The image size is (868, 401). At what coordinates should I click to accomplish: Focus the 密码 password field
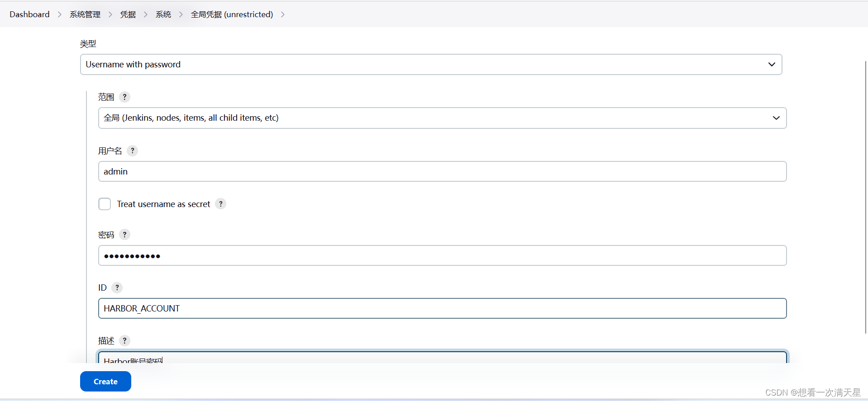tap(442, 256)
